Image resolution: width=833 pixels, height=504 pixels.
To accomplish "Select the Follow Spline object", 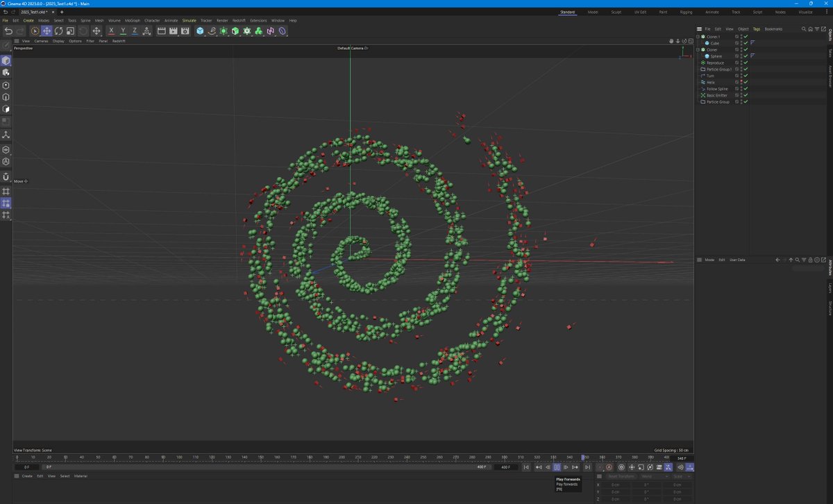I will [717, 89].
